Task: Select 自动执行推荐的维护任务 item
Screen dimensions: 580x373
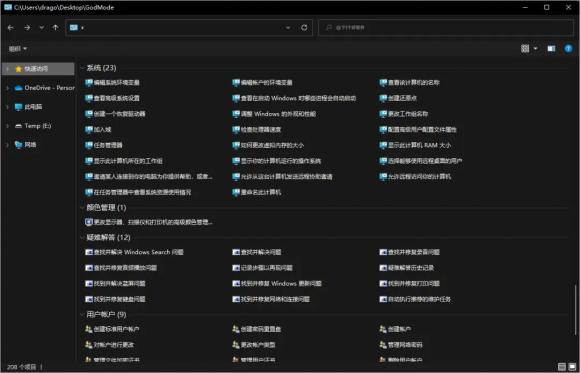Action: pyautogui.click(x=415, y=299)
